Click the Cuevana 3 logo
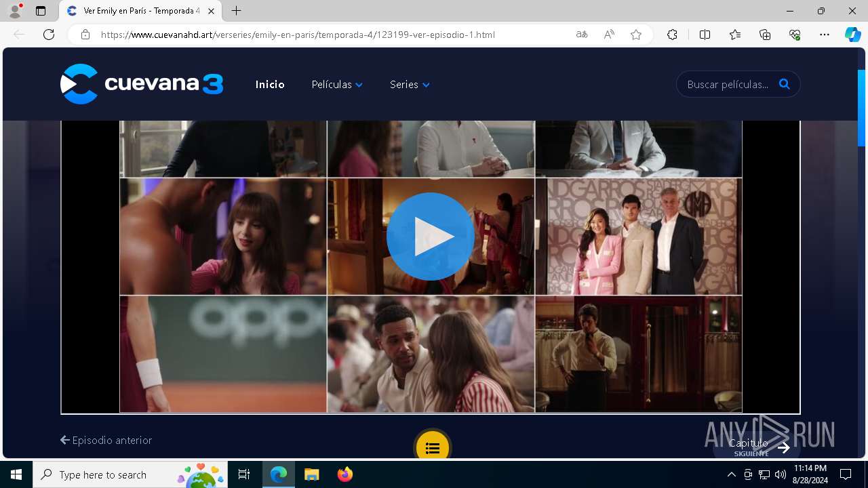The height and width of the screenshot is (488, 868). (142, 84)
